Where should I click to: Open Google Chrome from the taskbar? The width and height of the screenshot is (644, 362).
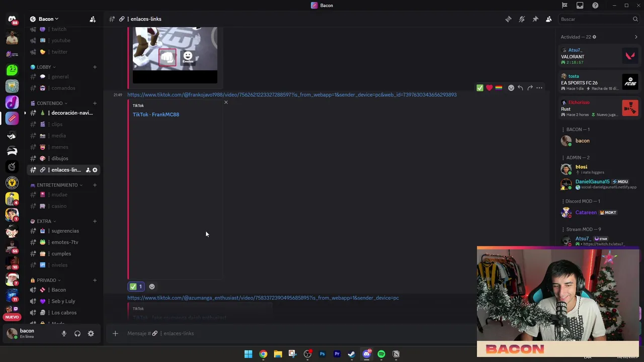pyautogui.click(x=263, y=354)
